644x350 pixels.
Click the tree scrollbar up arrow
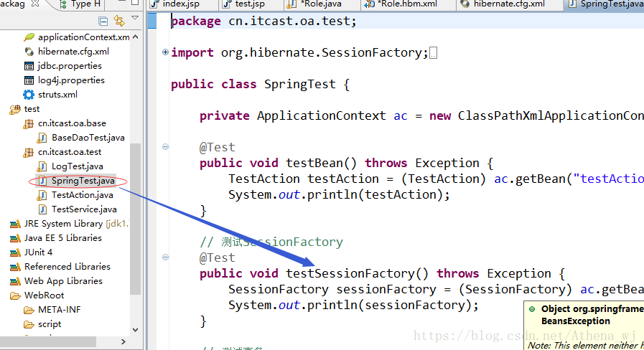[135, 37]
